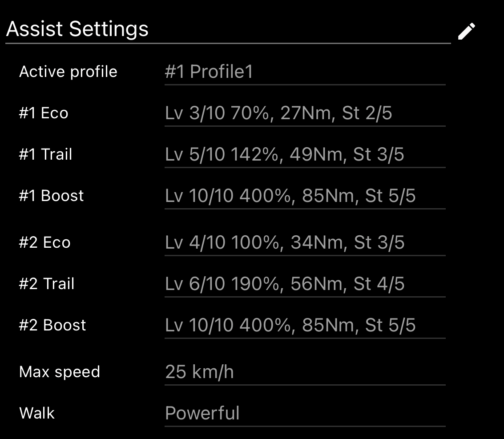Tap the #1 Boost label

tap(51, 196)
